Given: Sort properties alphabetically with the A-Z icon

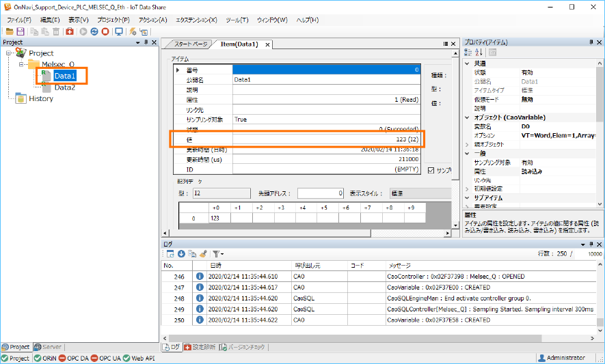Looking at the screenshot, I should (x=479, y=53).
